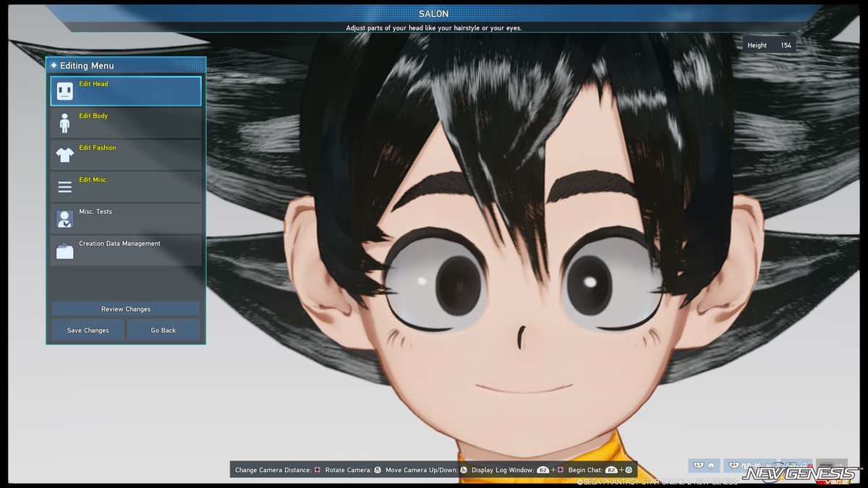This screenshot has width=868, height=488.
Task: Click the Height 154 readout
Action: click(x=770, y=45)
